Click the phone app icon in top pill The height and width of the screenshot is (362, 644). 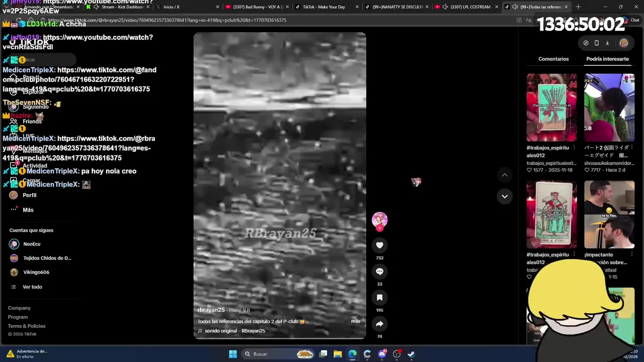point(597,43)
